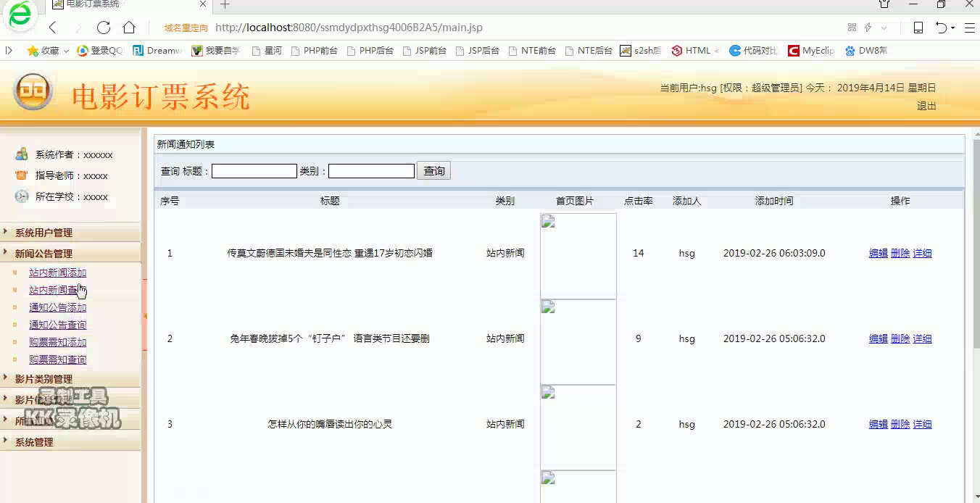Screen dimensions: 980x503
Task: Open 站内新闻添加 link
Action: (57, 273)
